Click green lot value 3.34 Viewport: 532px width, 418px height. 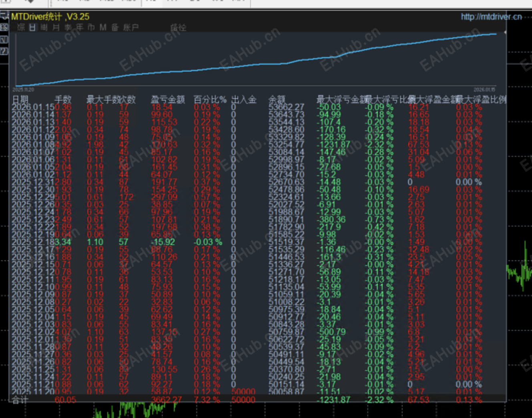click(62, 242)
